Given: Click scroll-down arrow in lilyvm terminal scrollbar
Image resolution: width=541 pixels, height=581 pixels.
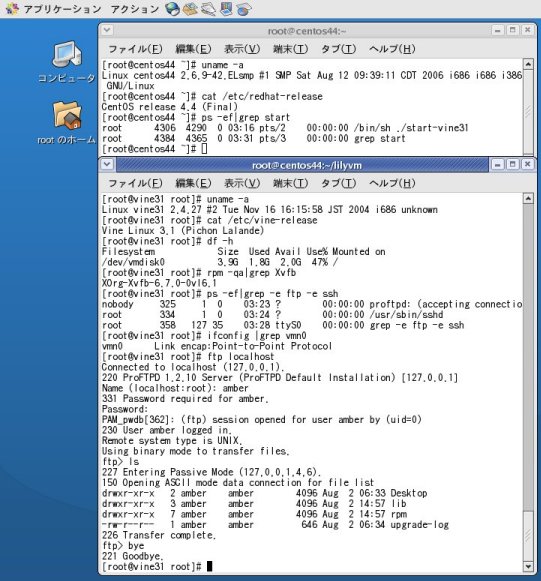Looking at the screenshot, I should [x=528, y=567].
